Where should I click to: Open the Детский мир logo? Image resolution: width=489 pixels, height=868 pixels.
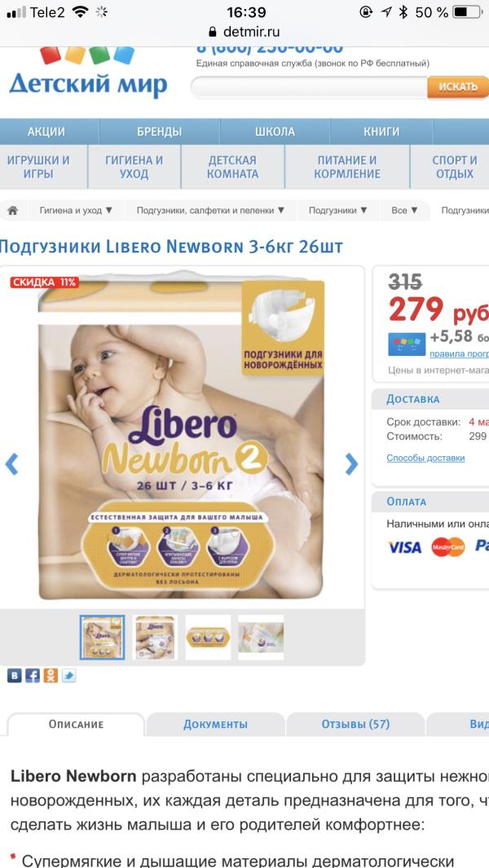(x=88, y=72)
